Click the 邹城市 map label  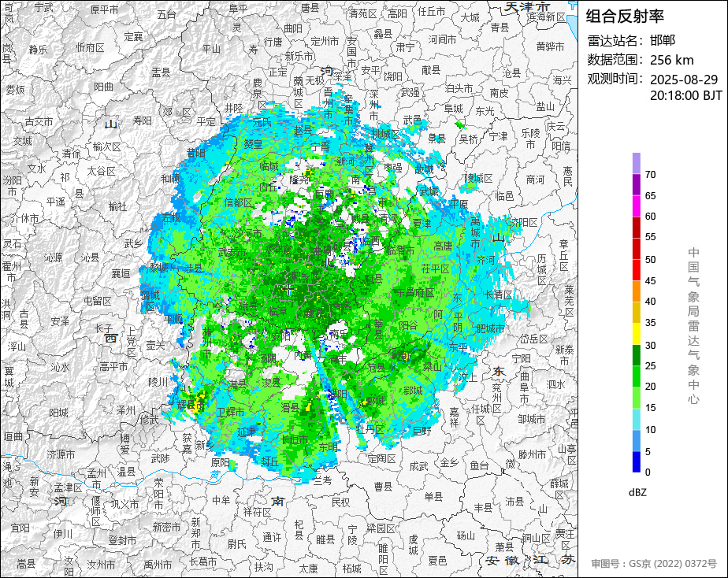pyautogui.click(x=532, y=420)
